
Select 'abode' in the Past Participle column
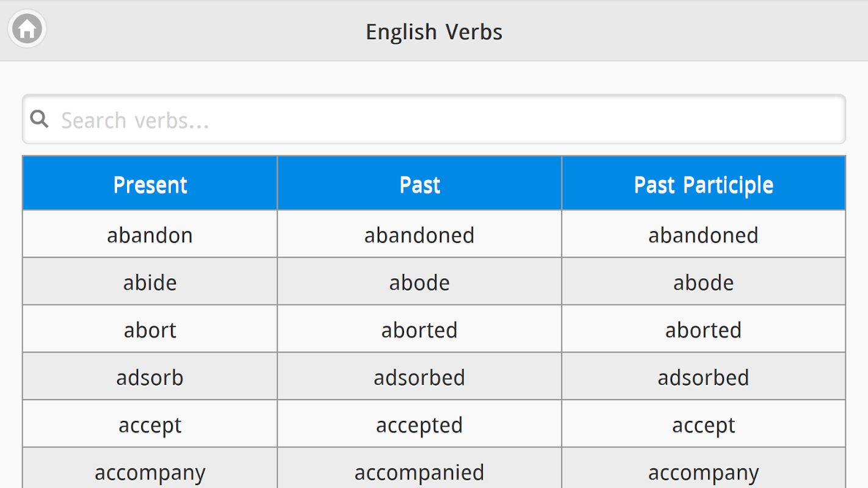(703, 283)
